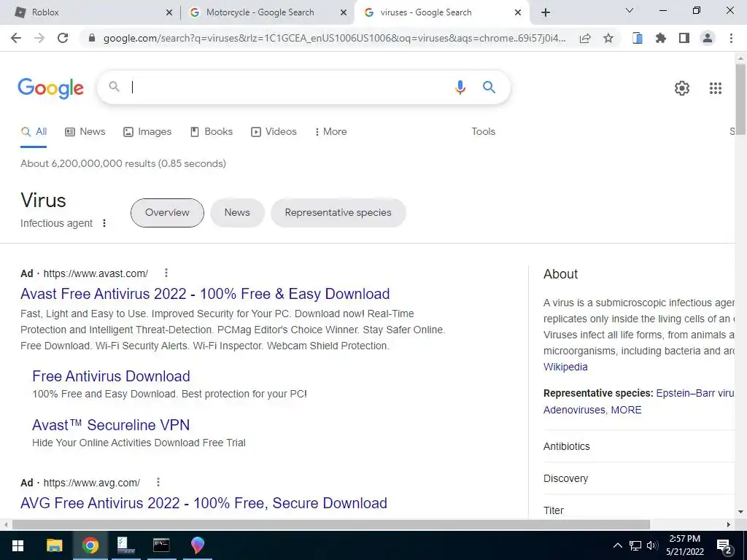Open the Extensions puzzle-piece menu
747x560 pixels.
pos(661,38)
